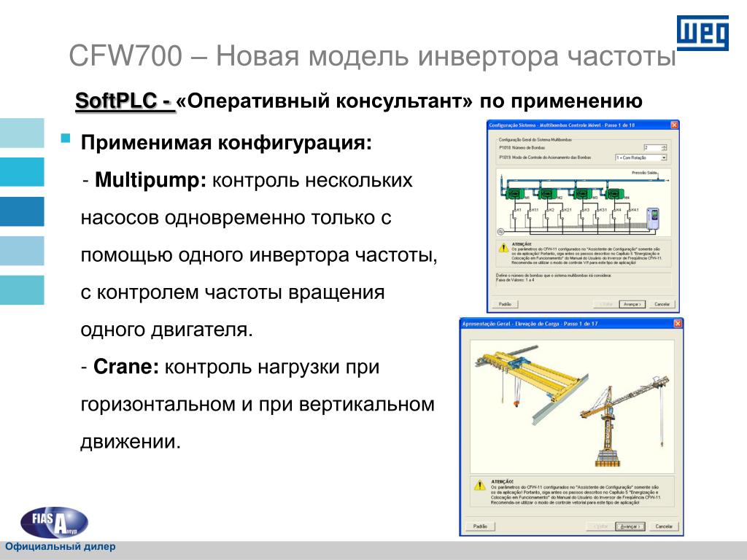Close the Elevação de Carga dialog

point(678,323)
